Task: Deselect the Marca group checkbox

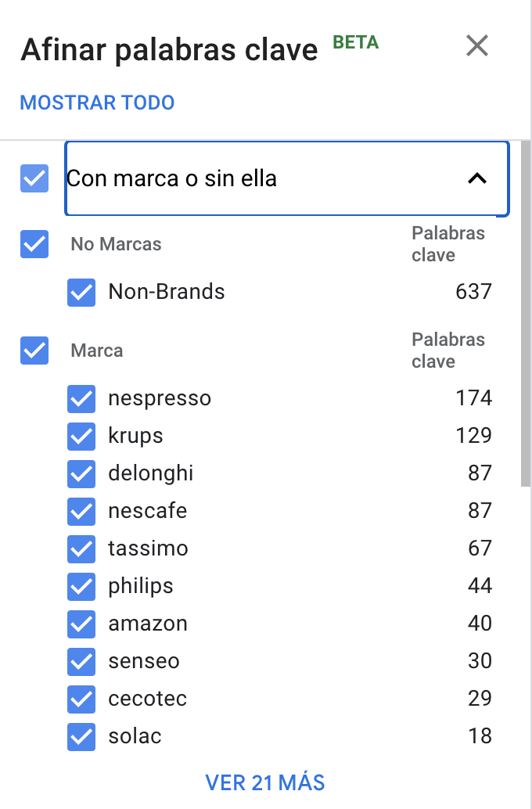Action: pos(34,351)
